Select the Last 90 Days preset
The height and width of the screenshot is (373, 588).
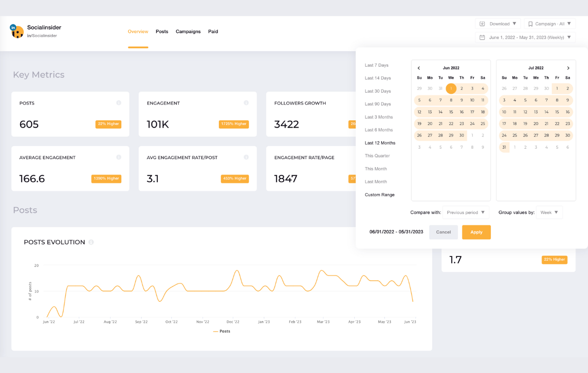tap(378, 104)
